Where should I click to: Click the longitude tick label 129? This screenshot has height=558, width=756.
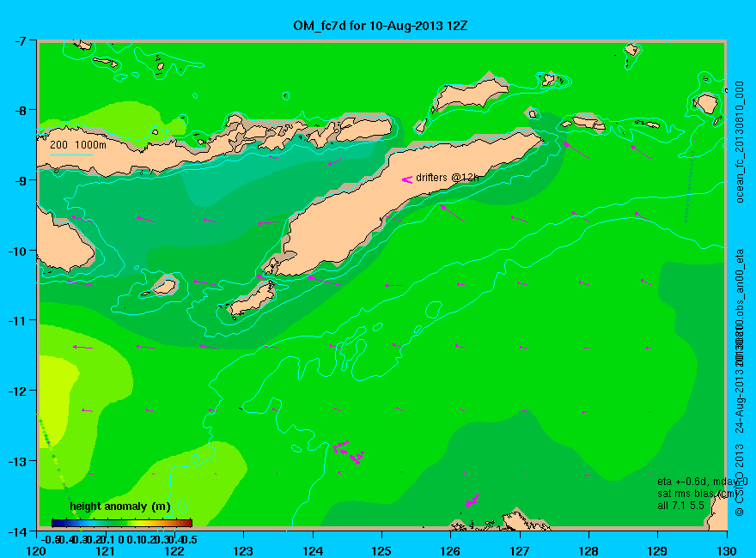coord(658,551)
